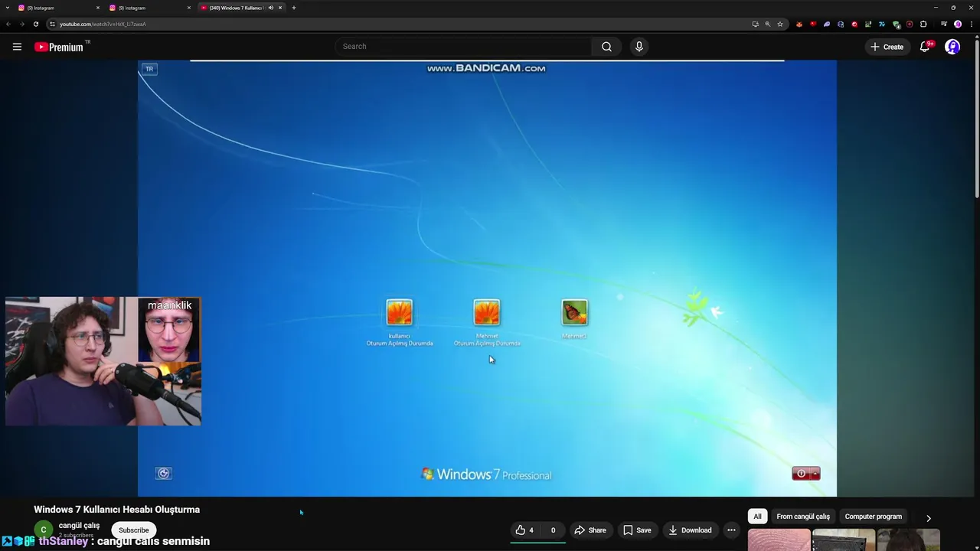980x551 pixels.
Task: Open the green shield extension icon
Action: click(x=896, y=24)
